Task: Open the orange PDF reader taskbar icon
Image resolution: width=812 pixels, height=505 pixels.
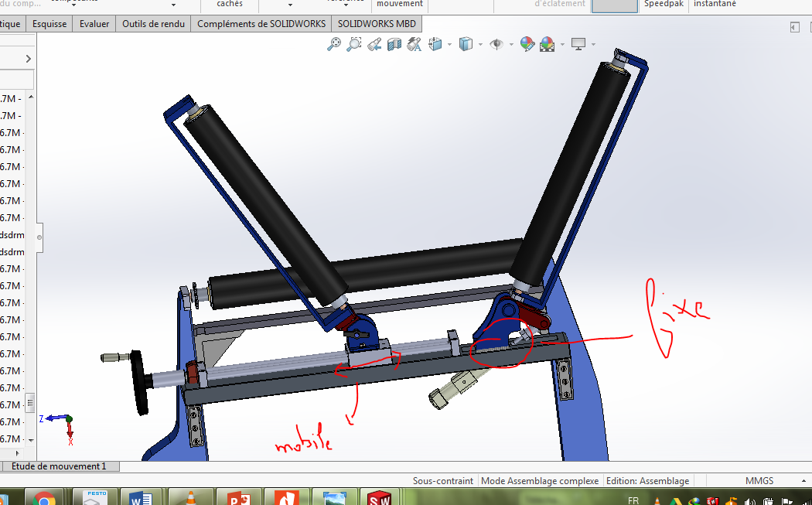Action: point(286,498)
